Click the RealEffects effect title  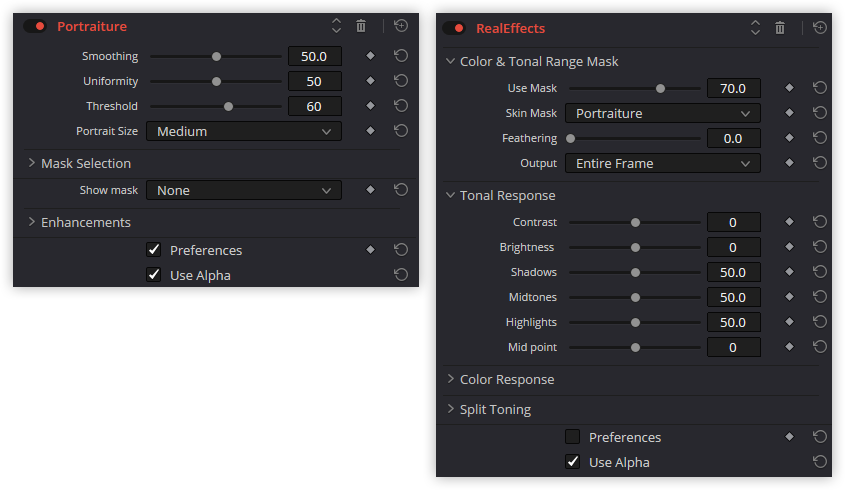(x=510, y=29)
